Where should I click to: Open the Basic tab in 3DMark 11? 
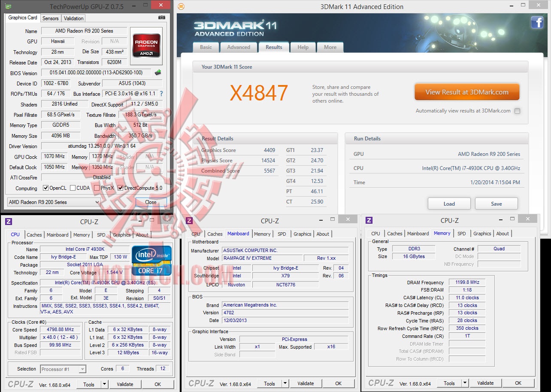click(206, 47)
